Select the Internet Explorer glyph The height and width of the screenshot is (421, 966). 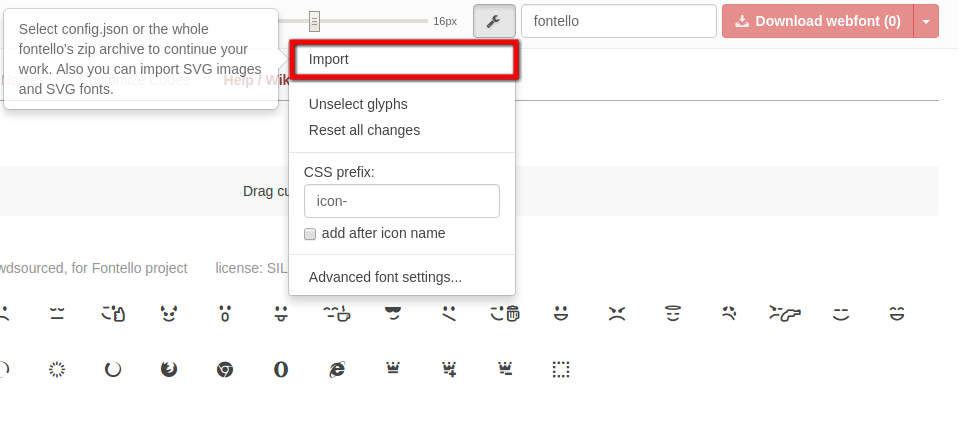[x=337, y=369]
